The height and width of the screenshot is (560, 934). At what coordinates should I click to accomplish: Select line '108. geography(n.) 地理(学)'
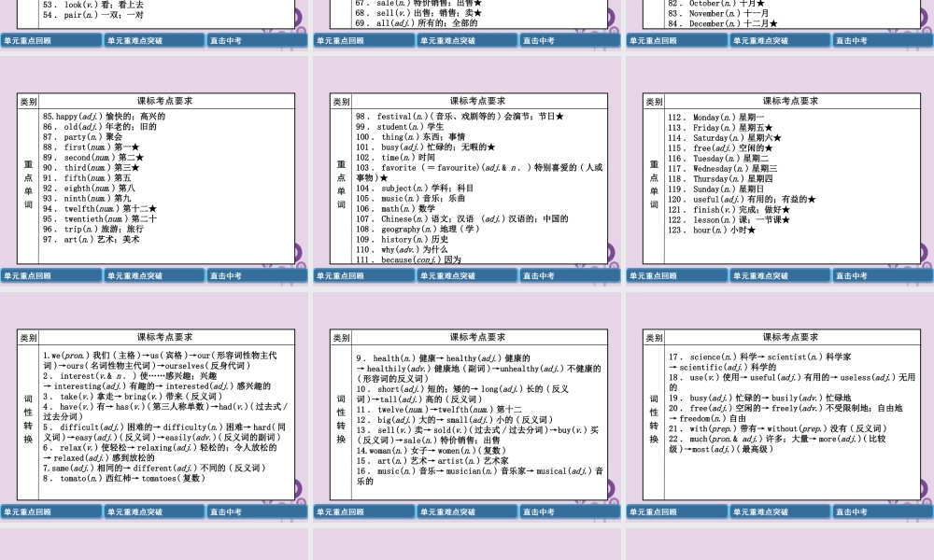417,229
